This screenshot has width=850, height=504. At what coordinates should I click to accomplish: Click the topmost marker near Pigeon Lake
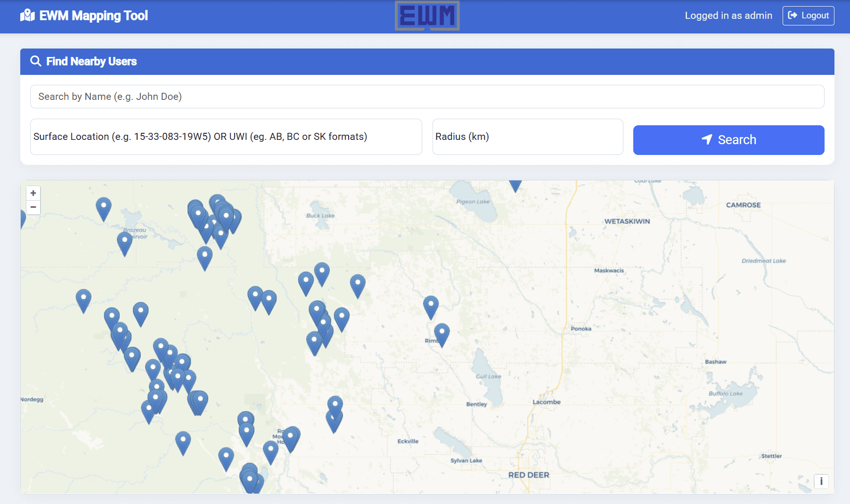click(x=515, y=185)
